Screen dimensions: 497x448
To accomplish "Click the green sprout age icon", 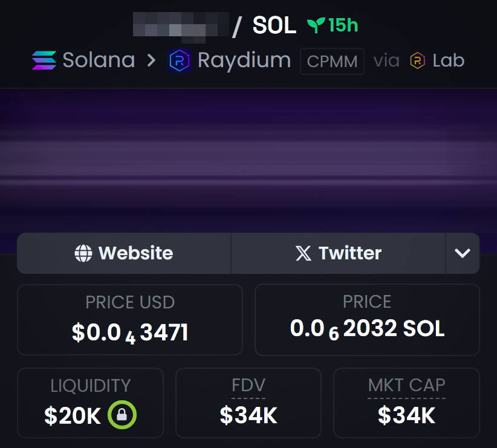I will click(316, 25).
